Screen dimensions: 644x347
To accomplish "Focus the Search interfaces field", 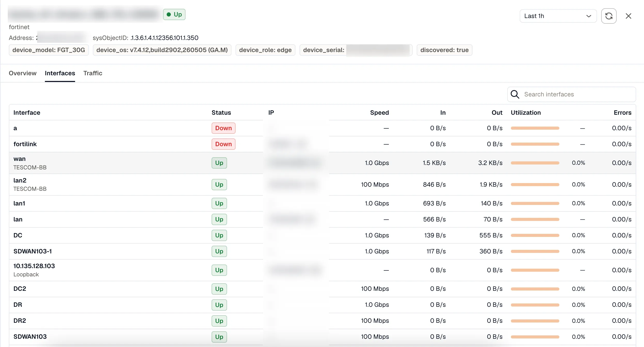I will pyautogui.click(x=571, y=94).
